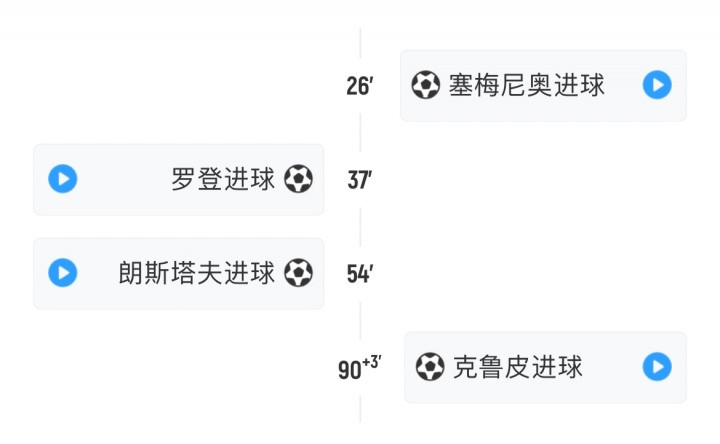Play the 罗登进球 video clip
The image size is (720, 444).
coord(63,179)
